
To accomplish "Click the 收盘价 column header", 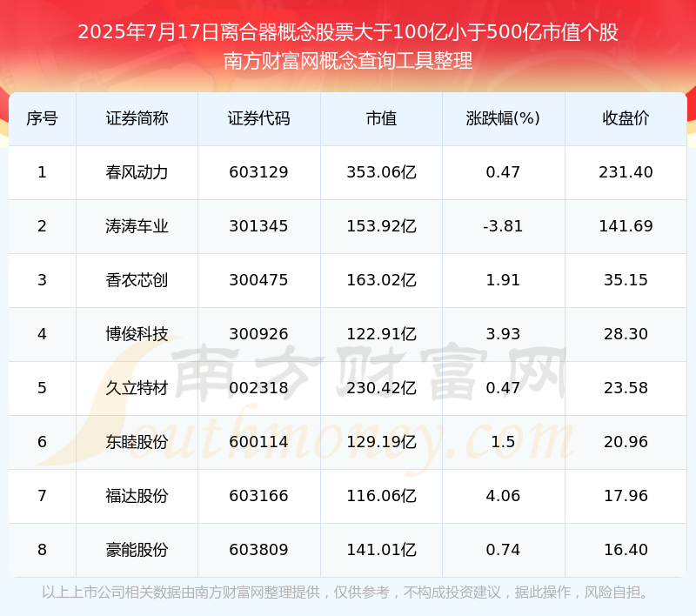I will [626, 118].
